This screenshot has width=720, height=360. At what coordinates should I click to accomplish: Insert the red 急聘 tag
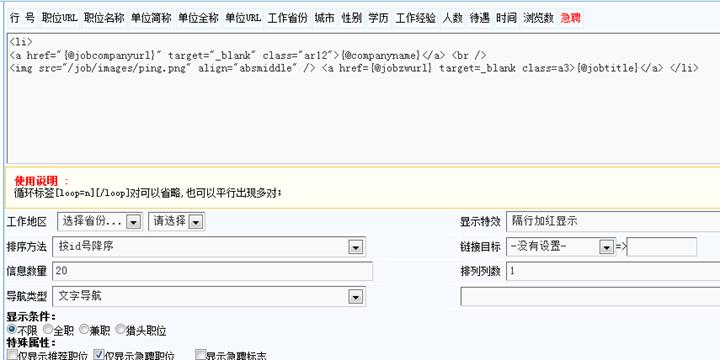click(570, 18)
